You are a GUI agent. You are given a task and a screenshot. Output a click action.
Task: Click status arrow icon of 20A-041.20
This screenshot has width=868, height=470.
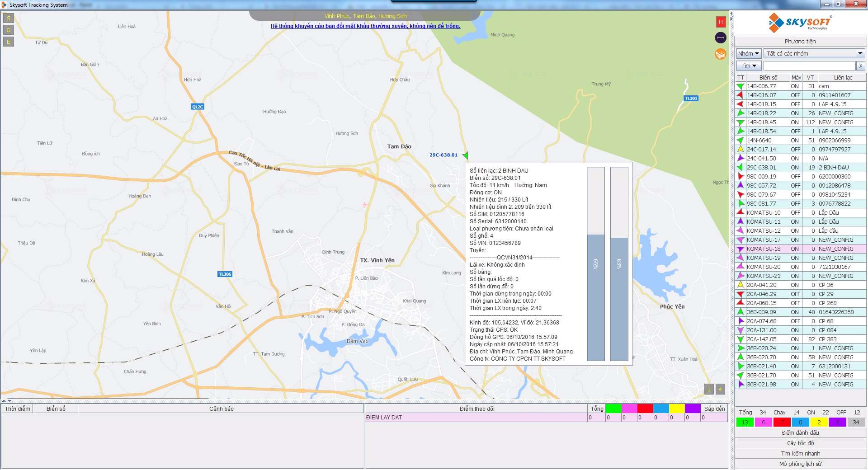coord(741,285)
